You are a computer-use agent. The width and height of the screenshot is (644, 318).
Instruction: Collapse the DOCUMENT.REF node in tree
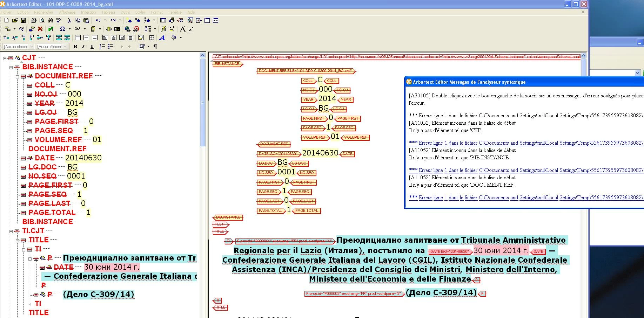[x=17, y=76]
